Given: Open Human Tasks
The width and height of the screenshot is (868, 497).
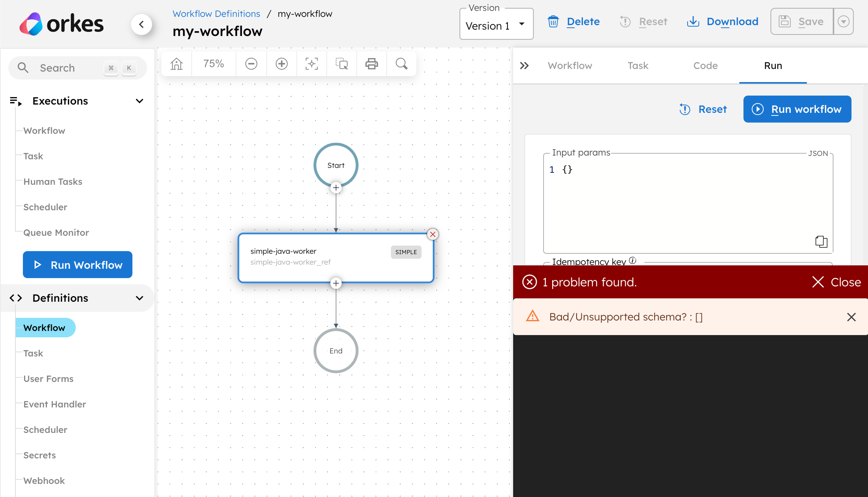Looking at the screenshot, I should pyautogui.click(x=53, y=182).
